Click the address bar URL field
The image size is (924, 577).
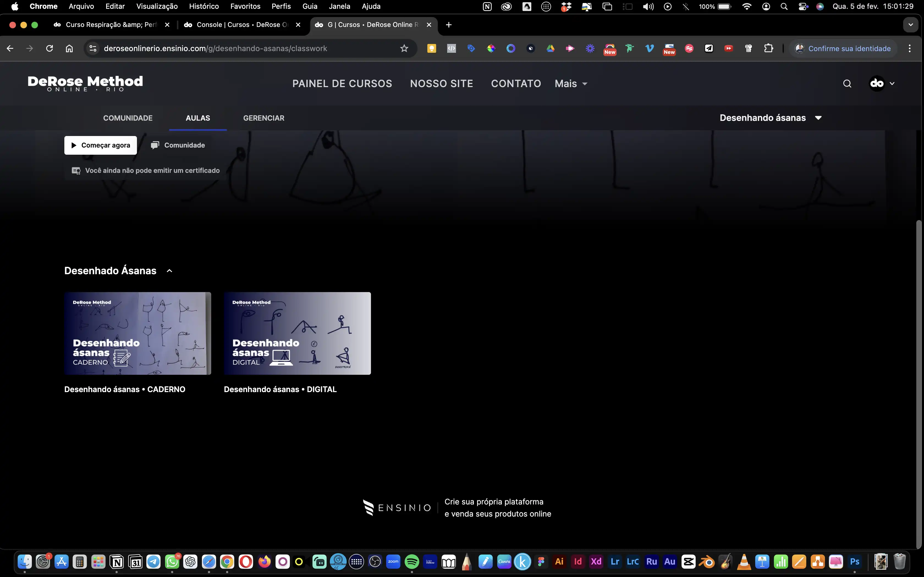coord(244,48)
